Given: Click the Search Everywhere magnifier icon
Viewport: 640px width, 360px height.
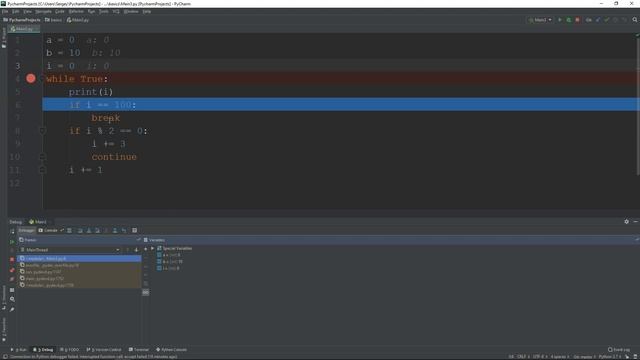Looking at the screenshot, I should (x=635, y=20).
